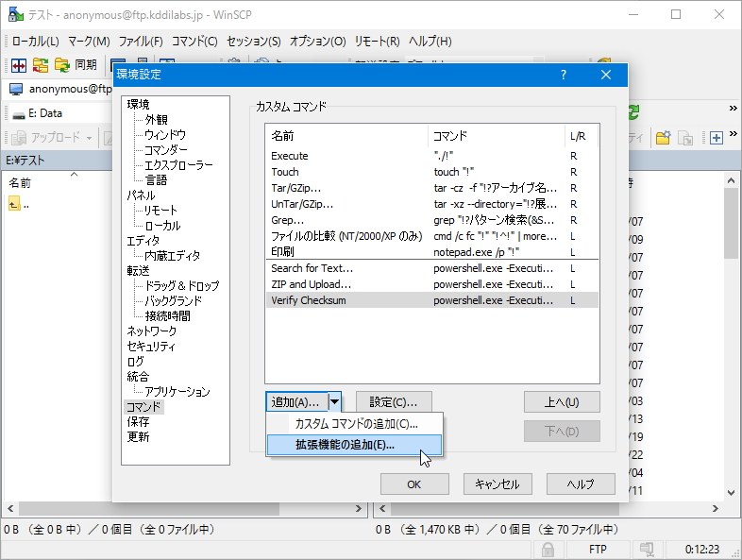The height and width of the screenshot is (560, 742).
Task: Click the 追加(A)... button
Action: (297, 402)
